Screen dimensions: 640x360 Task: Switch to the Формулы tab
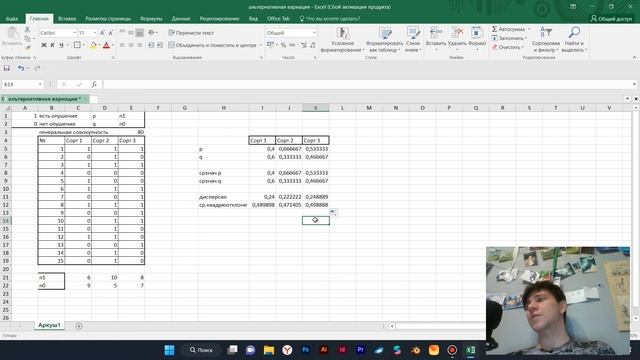click(151, 19)
